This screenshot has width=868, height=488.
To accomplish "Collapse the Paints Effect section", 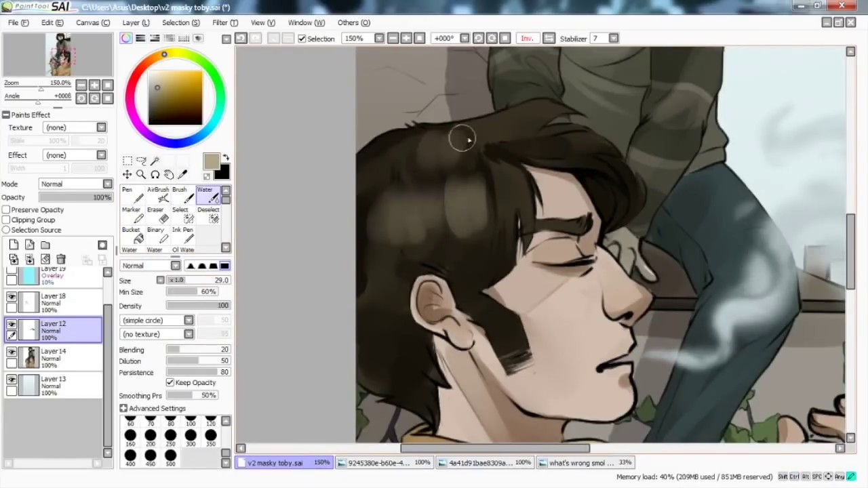I will pos(5,115).
